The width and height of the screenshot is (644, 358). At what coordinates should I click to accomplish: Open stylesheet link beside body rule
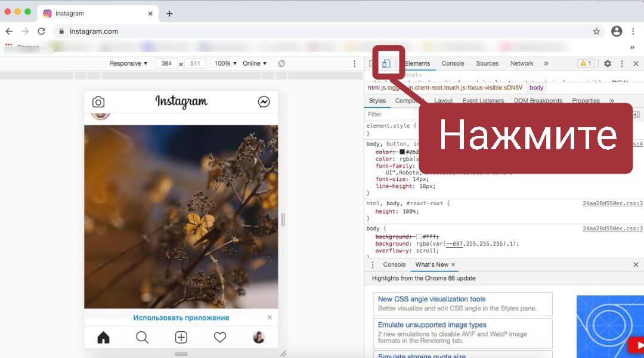pyautogui.click(x=613, y=229)
